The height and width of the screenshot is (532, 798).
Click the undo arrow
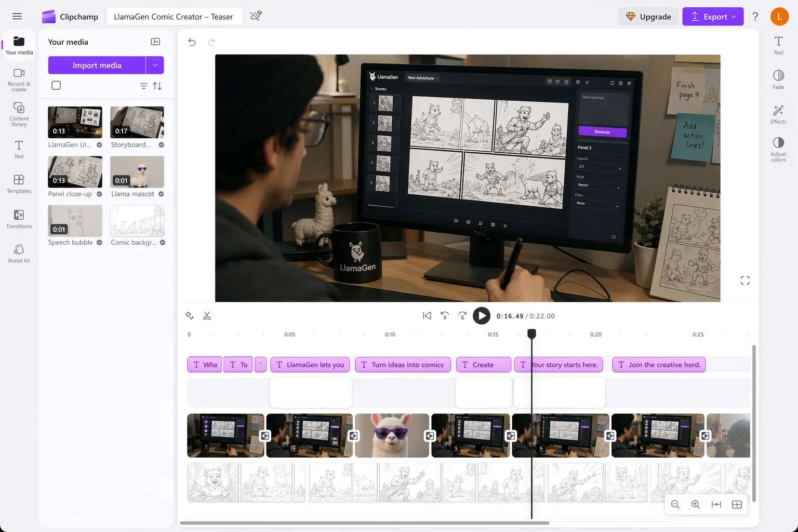point(192,42)
